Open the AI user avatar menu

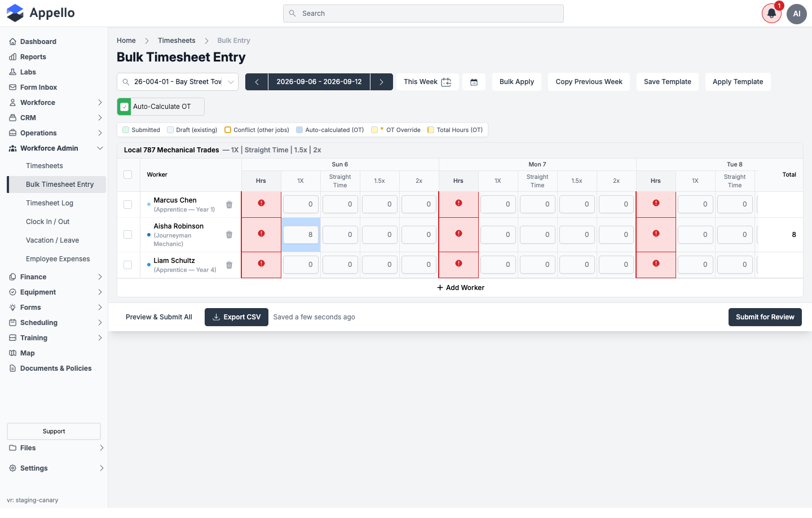tap(797, 14)
